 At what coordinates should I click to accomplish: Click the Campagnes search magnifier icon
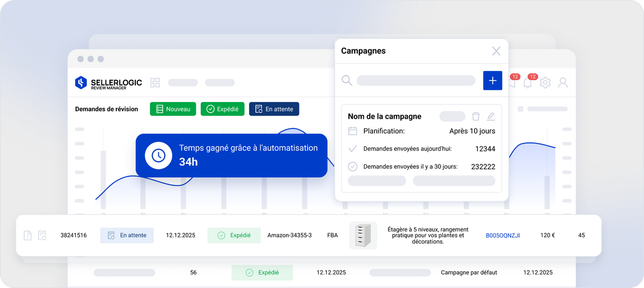pyautogui.click(x=347, y=81)
